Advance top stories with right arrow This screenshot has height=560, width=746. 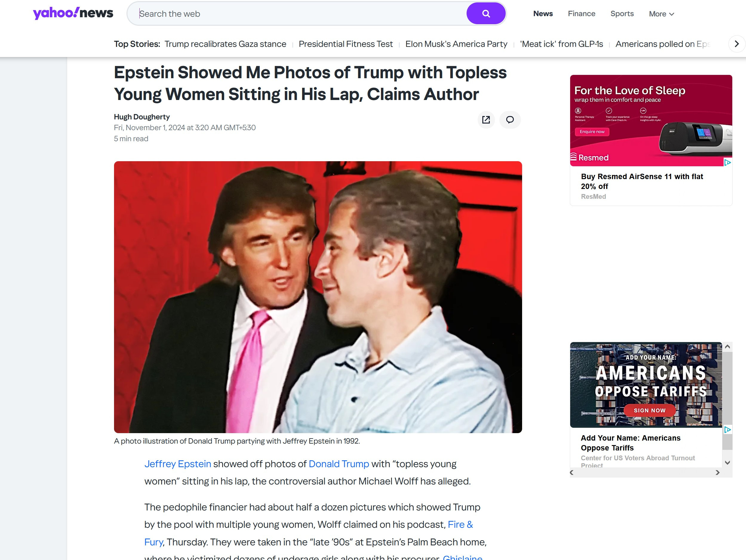[736, 44]
